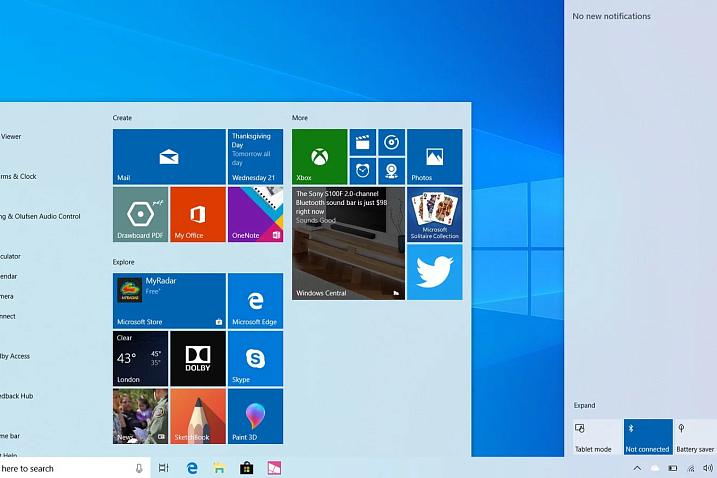Image resolution: width=717 pixels, height=478 pixels.
Task: Show hidden system tray icons
Action: coord(637,468)
